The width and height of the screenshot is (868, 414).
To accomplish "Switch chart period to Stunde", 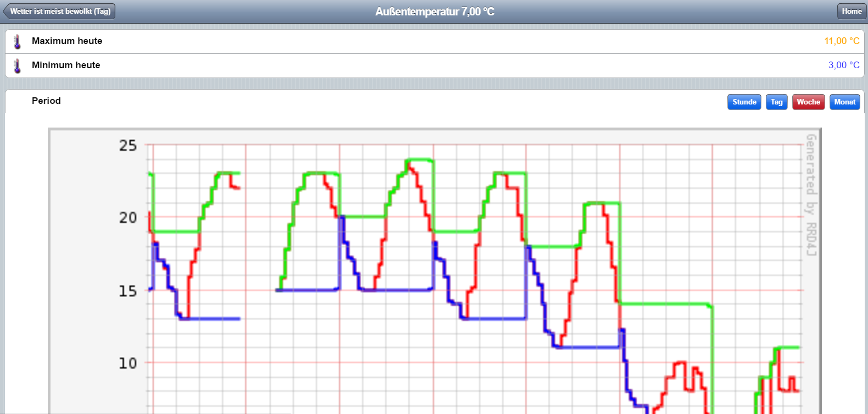I will point(744,102).
